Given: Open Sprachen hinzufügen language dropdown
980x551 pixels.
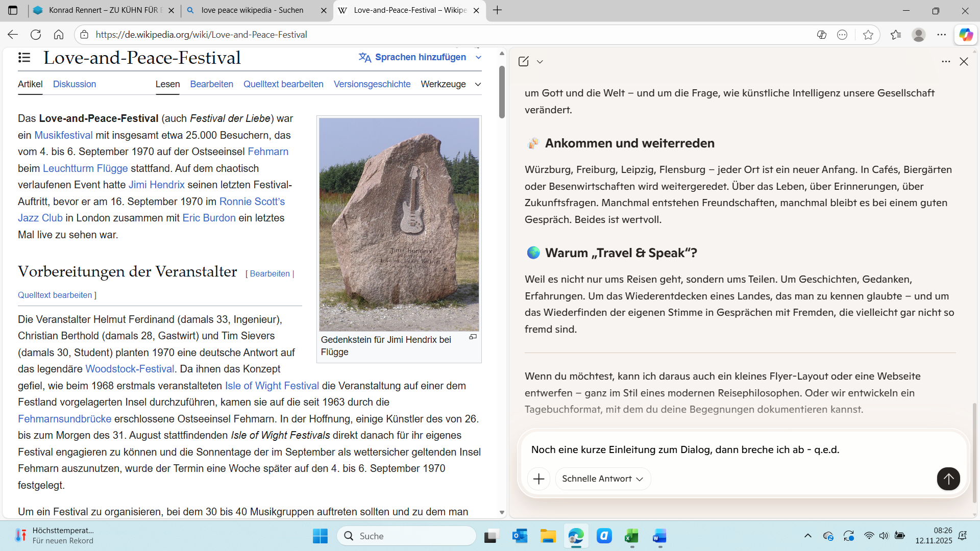Looking at the screenshot, I should click(x=420, y=57).
